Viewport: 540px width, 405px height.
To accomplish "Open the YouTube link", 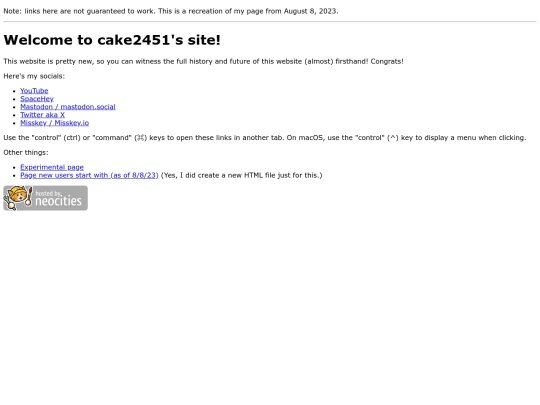I will pyautogui.click(x=34, y=91).
